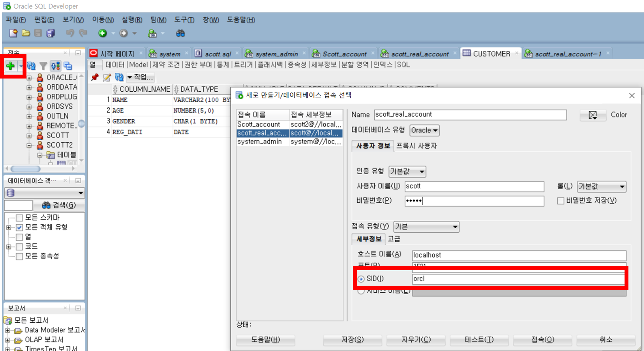Click the Redo arrow toolbar icon

coord(83,33)
